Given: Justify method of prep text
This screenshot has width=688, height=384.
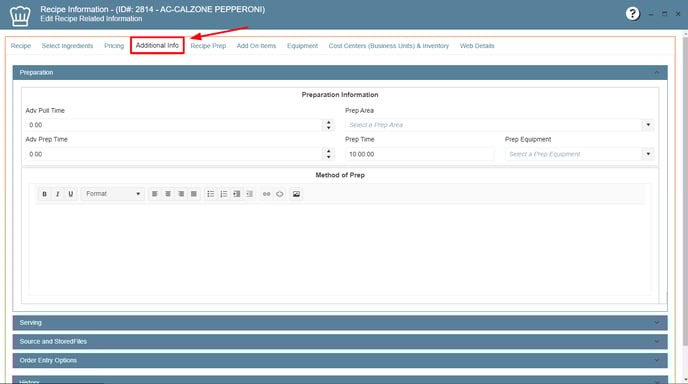Looking at the screenshot, I should [x=194, y=194].
